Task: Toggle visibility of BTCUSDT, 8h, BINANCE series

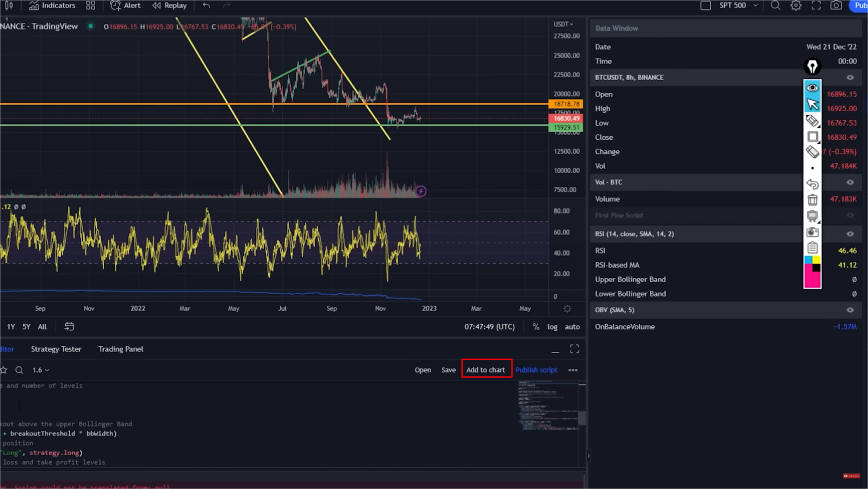Action: click(850, 77)
